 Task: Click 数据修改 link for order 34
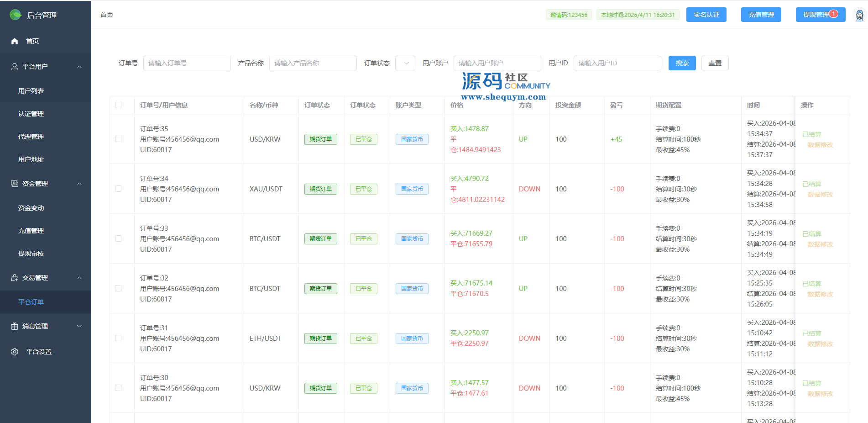point(820,195)
